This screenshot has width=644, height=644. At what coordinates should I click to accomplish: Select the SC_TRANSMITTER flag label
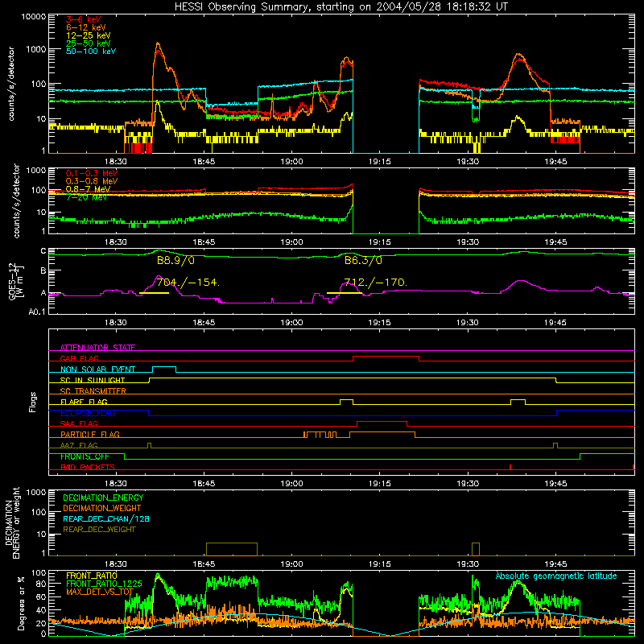click(x=93, y=391)
